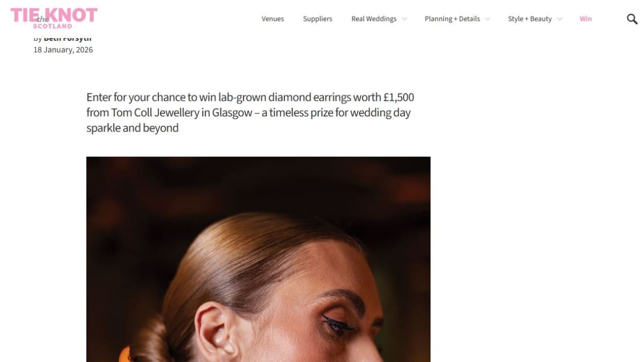Click the Beth Forsyth author link
Viewport: 644px width, 362px height.
[x=68, y=39]
